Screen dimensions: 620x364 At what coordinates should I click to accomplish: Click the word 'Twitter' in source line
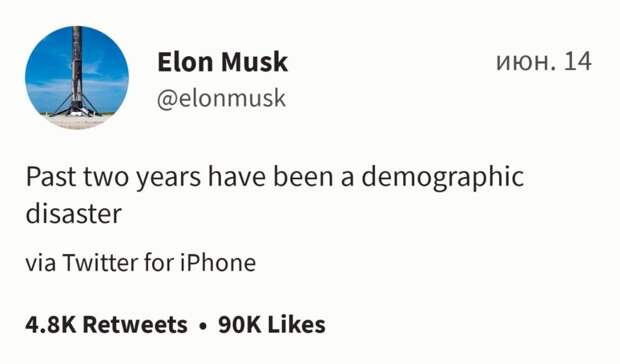coord(100,263)
